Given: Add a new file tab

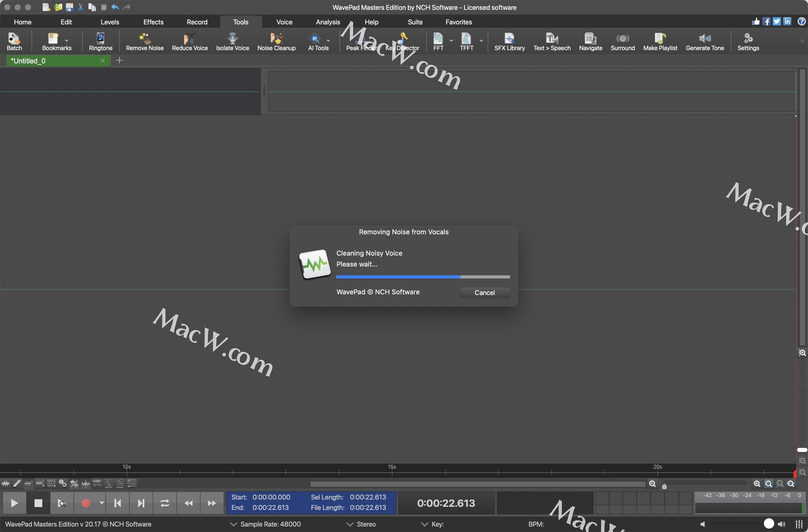Looking at the screenshot, I should click(120, 61).
